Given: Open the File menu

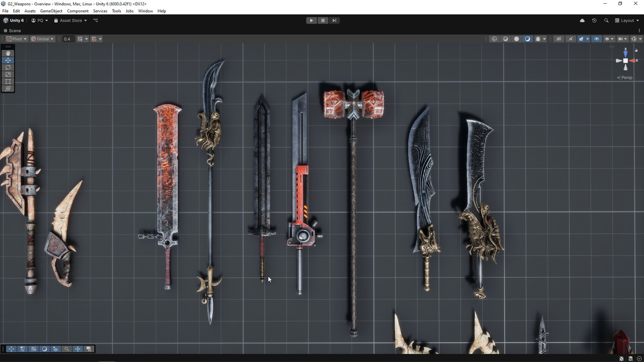Looking at the screenshot, I should point(5,11).
